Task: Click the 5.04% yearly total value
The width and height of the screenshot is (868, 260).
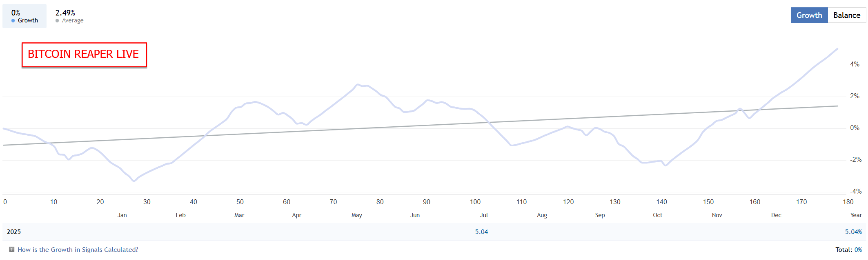Action: pyautogui.click(x=853, y=231)
